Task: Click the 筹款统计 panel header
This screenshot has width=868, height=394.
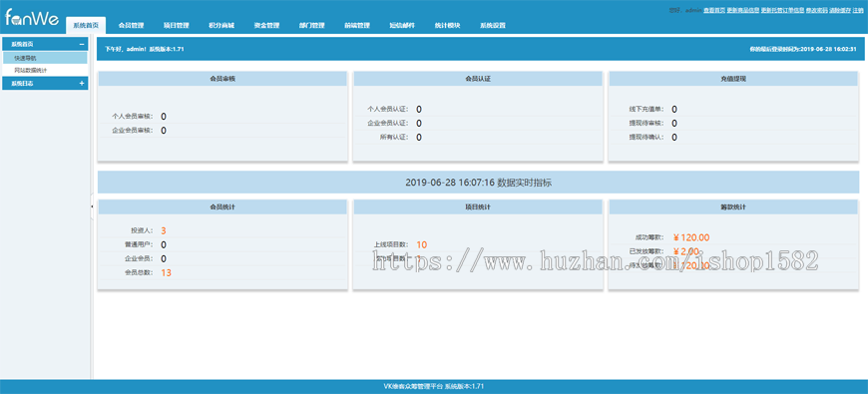Action: (x=733, y=206)
